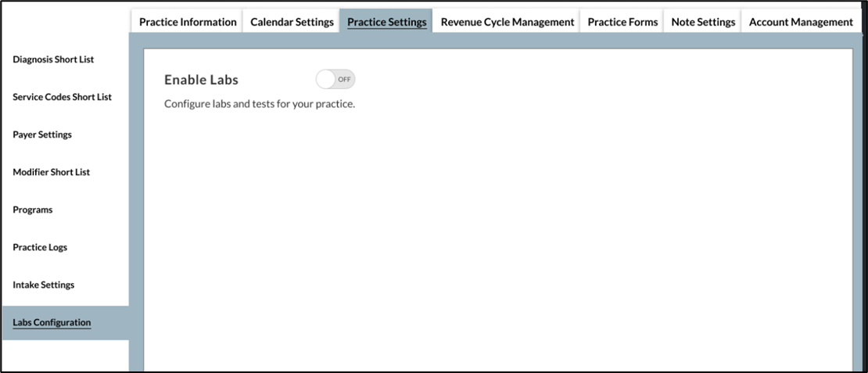Image resolution: width=868 pixels, height=373 pixels.
Task: Click the 'Configure labs and tests' description
Action: [260, 104]
